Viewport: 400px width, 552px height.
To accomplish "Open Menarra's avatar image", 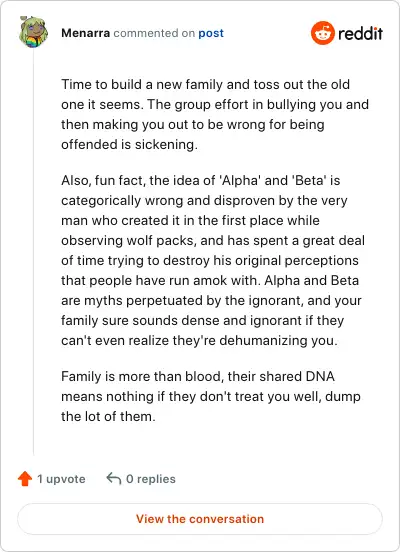I will (33, 32).
